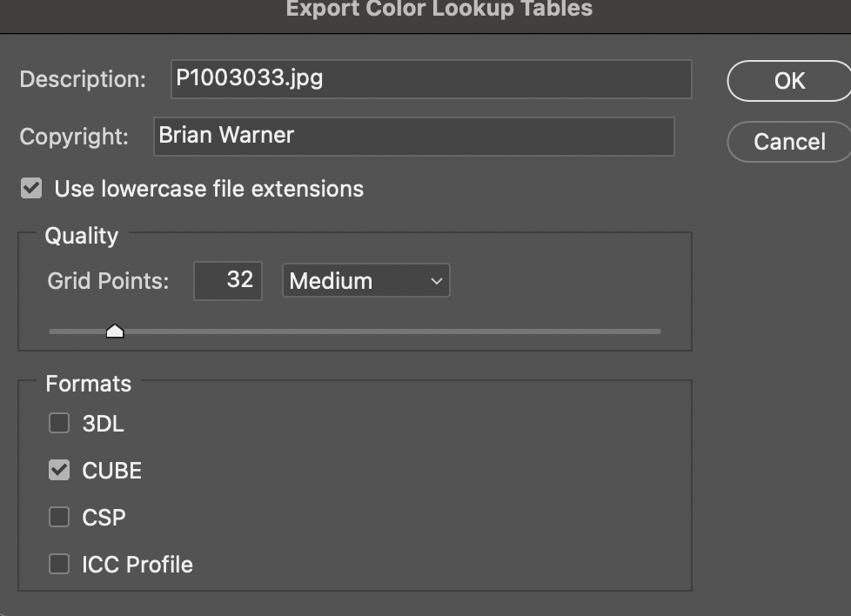Click the Cancel button
851x616 pixels.
click(x=788, y=142)
